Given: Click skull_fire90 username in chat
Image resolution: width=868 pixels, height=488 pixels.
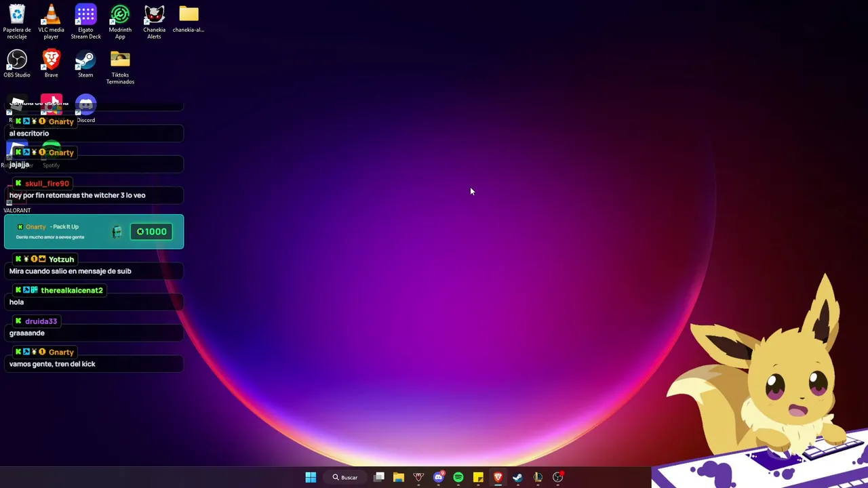Looking at the screenshot, I should tap(47, 184).
